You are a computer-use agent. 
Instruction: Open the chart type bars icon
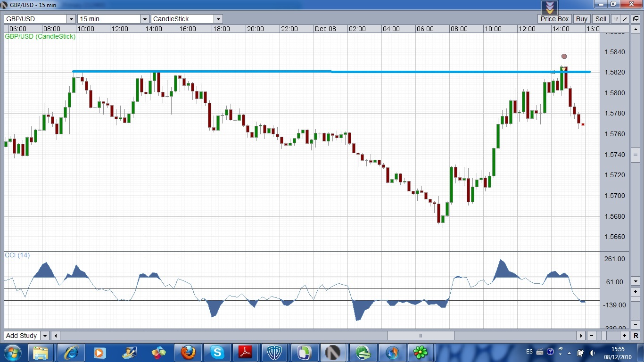[x=616, y=19]
